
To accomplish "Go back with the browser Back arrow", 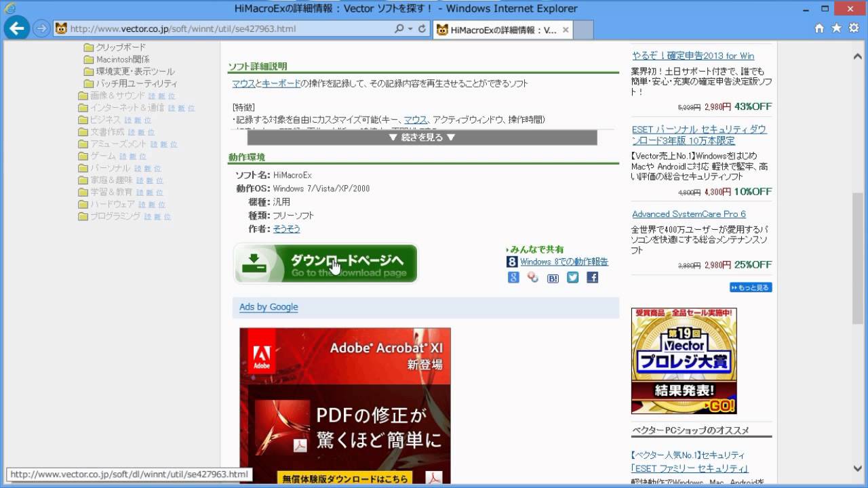I will pos(17,28).
